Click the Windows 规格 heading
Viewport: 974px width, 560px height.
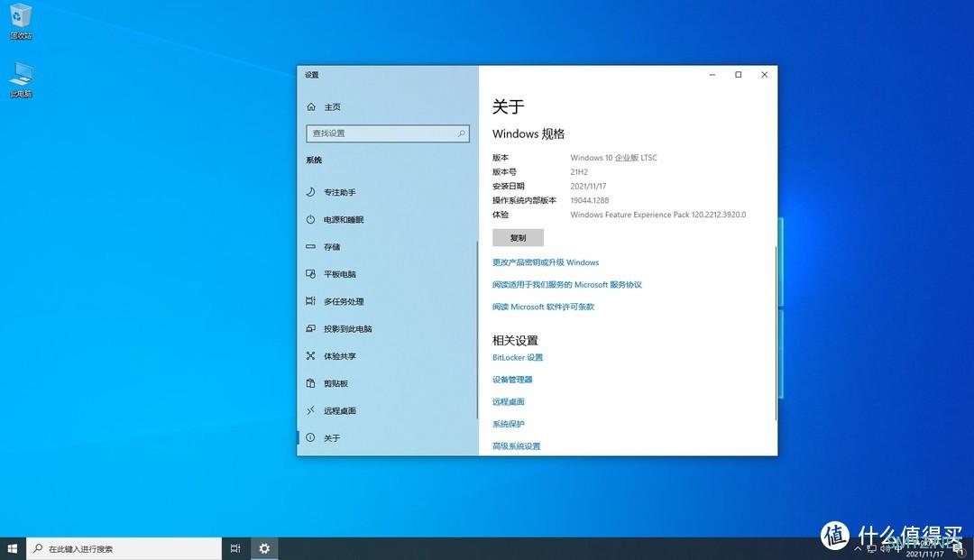pyautogui.click(x=528, y=134)
